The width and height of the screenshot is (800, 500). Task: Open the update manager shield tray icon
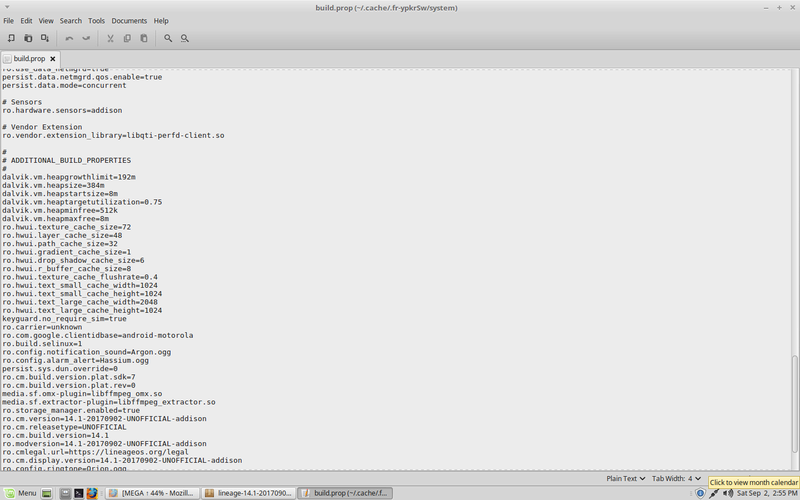coord(700,493)
